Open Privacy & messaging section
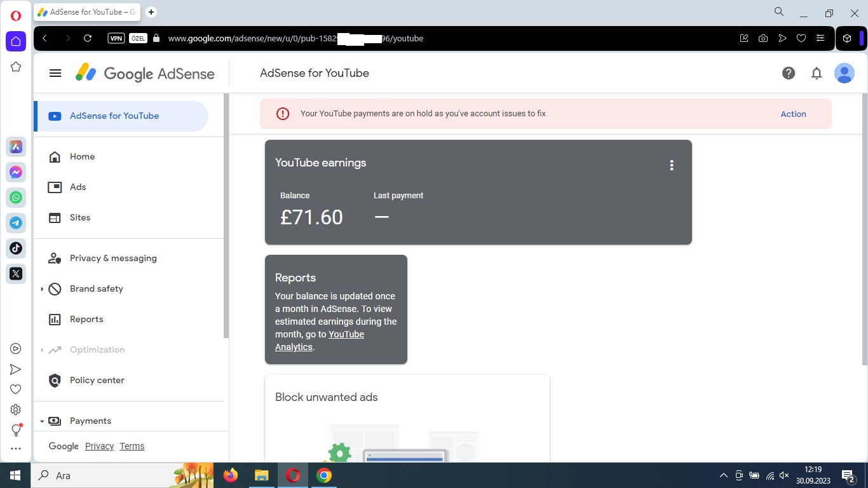This screenshot has height=488, width=868. tap(113, 259)
